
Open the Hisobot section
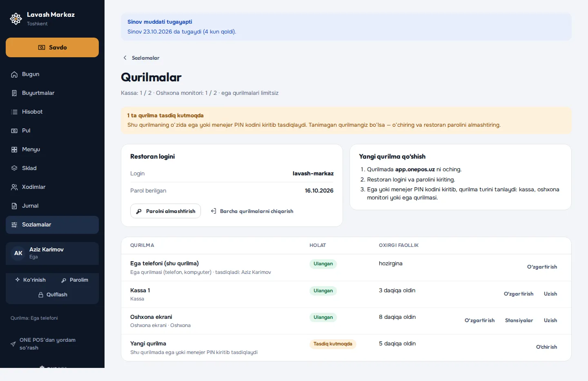pos(52,112)
